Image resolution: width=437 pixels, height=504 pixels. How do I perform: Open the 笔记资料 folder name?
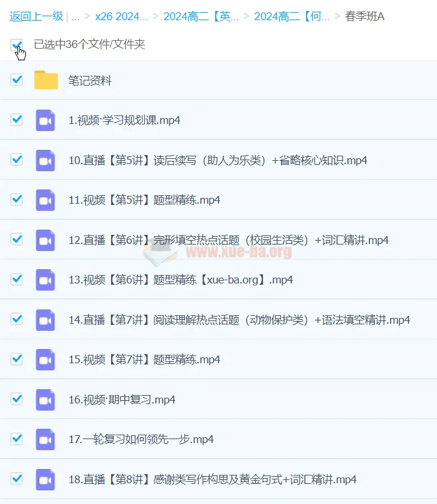[x=90, y=80]
